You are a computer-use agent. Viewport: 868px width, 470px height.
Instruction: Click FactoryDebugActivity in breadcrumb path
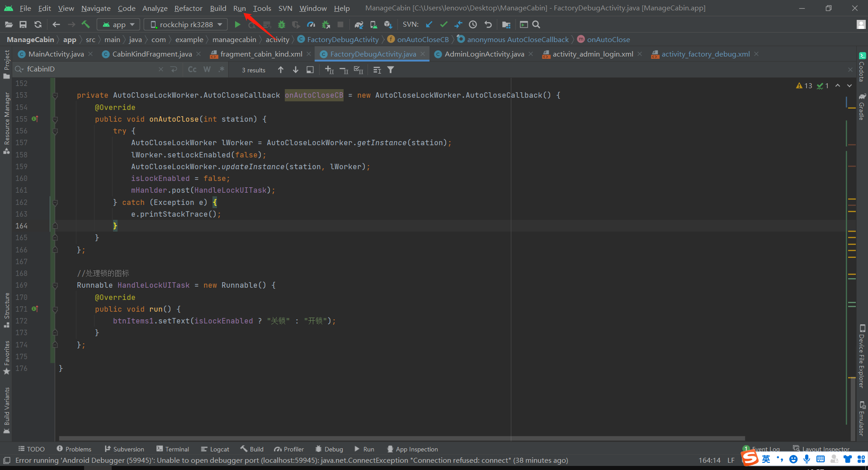pos(343,39)
